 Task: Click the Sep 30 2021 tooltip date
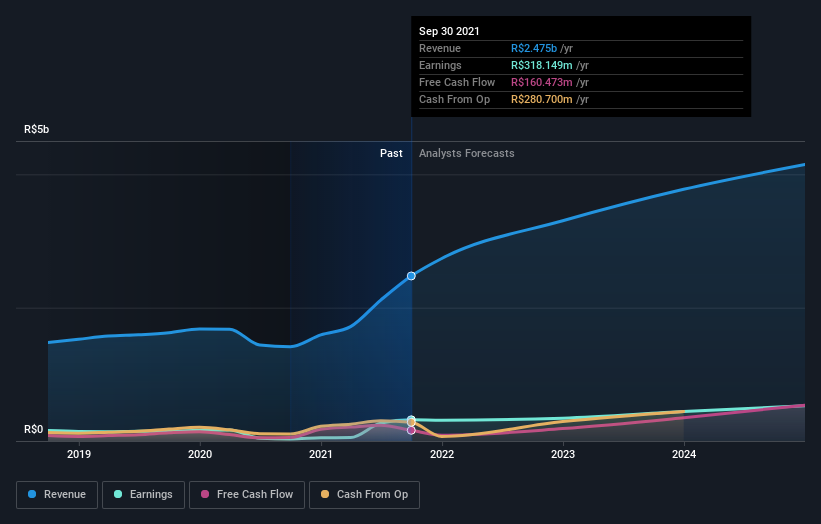pos(449,31)
